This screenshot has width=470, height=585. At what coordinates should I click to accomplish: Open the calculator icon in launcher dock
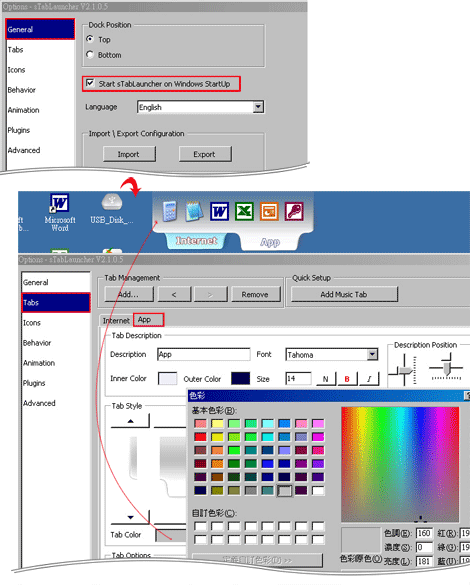(170, 211)
